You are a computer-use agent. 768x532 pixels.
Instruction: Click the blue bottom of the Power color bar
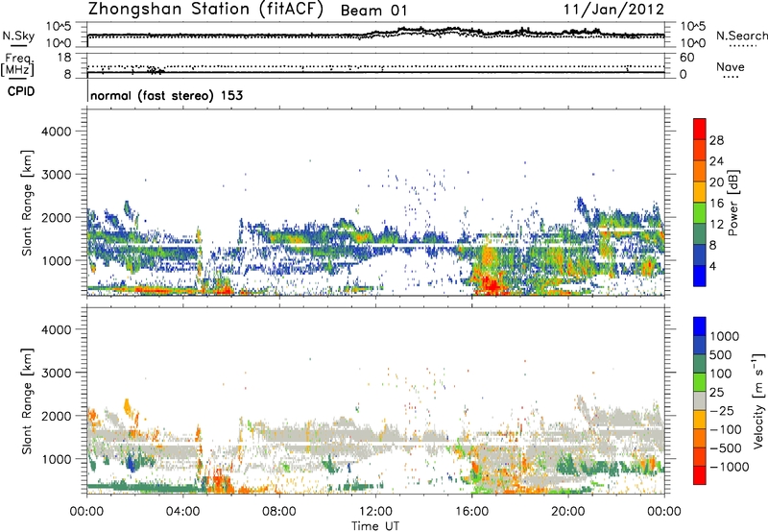click(x=700, y=276)
